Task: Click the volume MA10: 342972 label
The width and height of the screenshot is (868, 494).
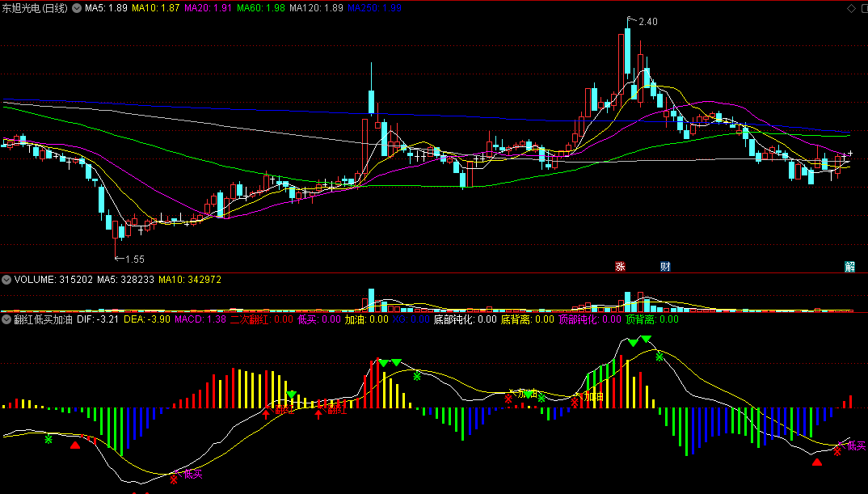Action: (190, 280)
